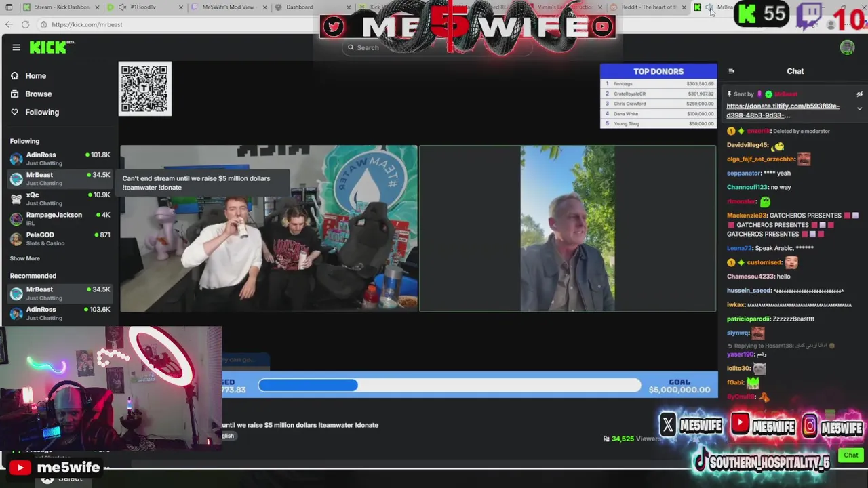Click username Davidvilleg45 in chat
The height and width of the screenshot is (488, 868).
click(747, 145)
